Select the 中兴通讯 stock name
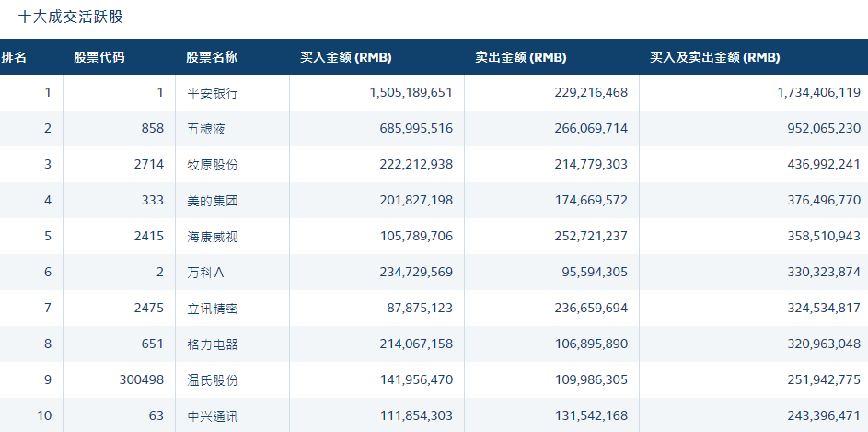Image resolution: width=868 pixels, height=432 pixels. (x=213, y=416)
